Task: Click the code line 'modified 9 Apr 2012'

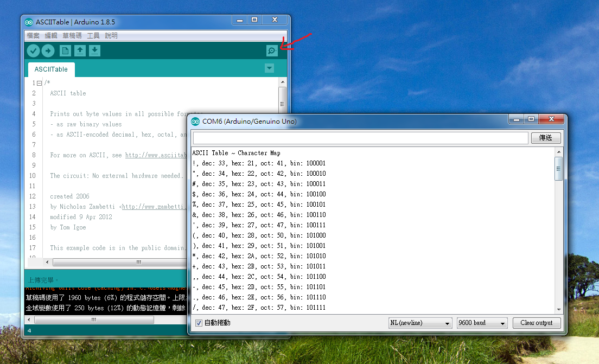Action: 81,217
